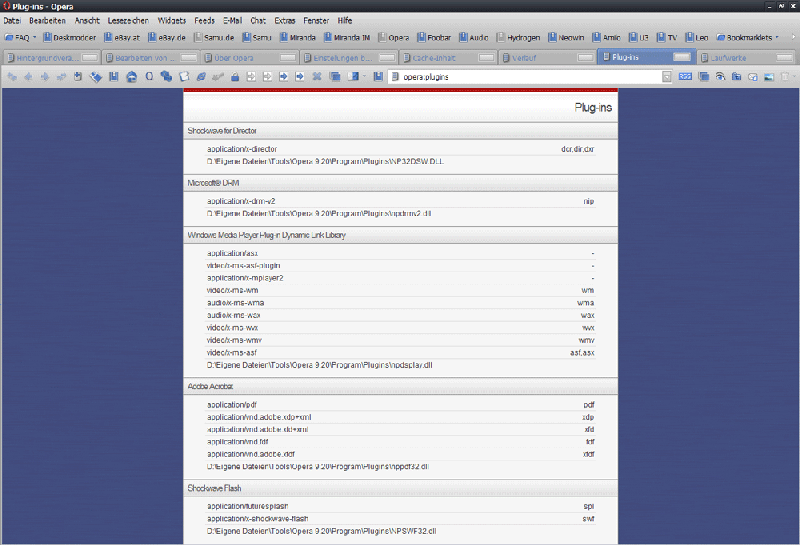Open the Lesezeichen menu
The image size is (800, 545).
pyautogui.click(x=128, y=20)
